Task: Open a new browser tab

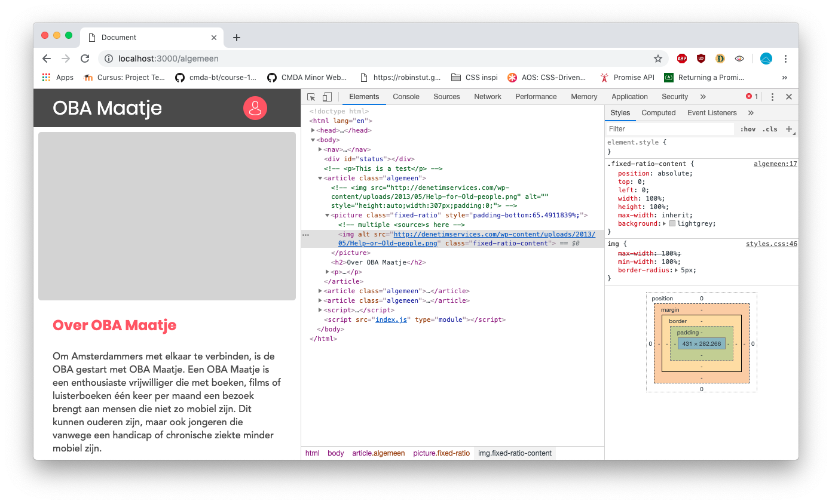Action: pyautogui.click(x=237, y=38)
